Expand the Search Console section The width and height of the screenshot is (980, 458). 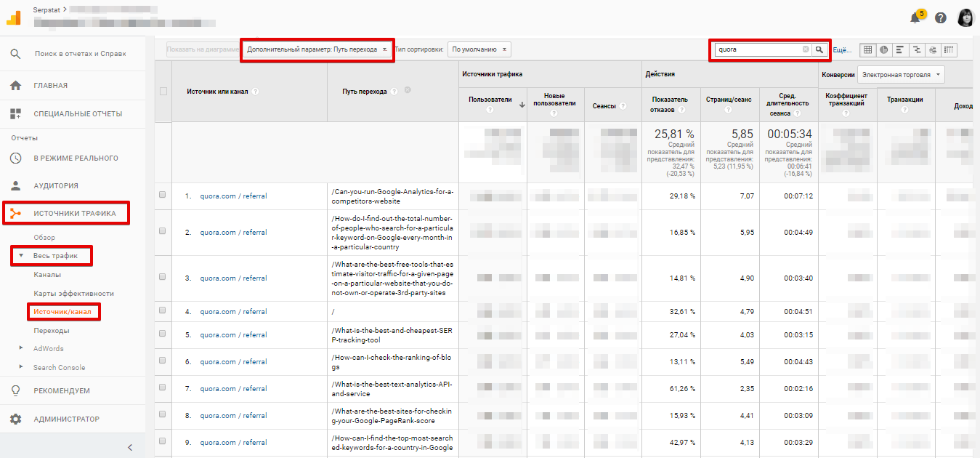21,367
